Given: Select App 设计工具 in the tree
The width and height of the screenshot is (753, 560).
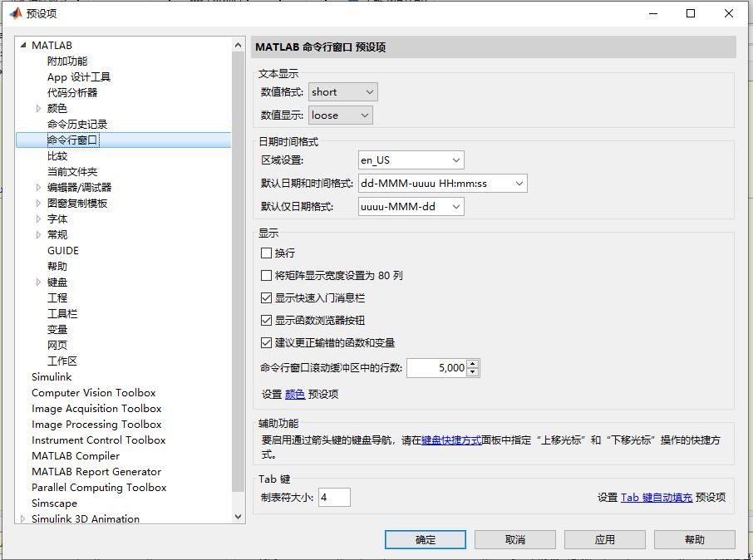Looking at the screenshot, I should tap(79, 76).
